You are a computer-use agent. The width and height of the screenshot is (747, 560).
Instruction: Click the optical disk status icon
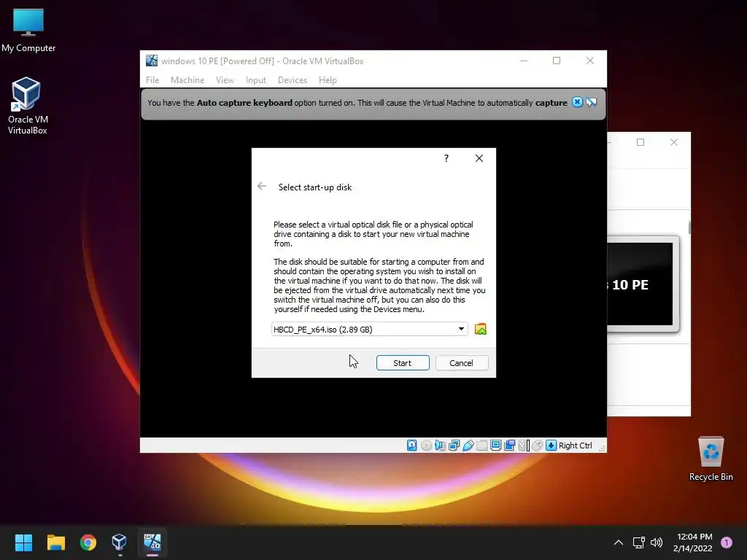(426, 446)
